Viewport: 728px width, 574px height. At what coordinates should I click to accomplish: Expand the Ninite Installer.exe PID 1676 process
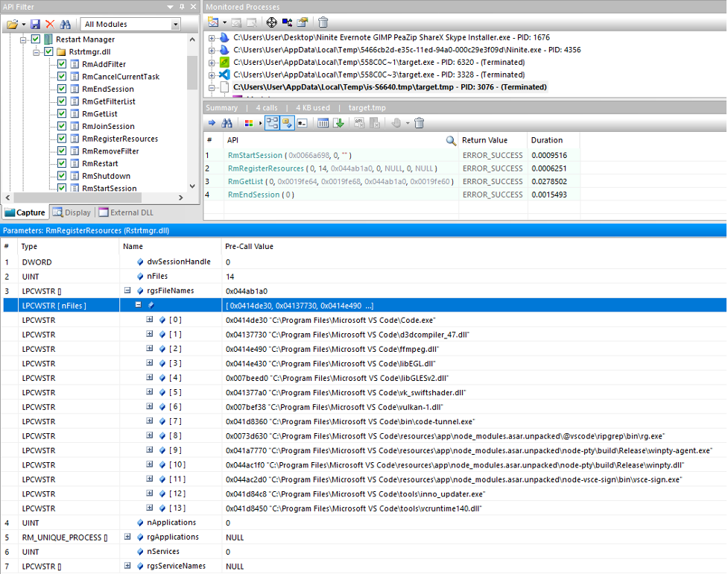click(x=212, y=37)
